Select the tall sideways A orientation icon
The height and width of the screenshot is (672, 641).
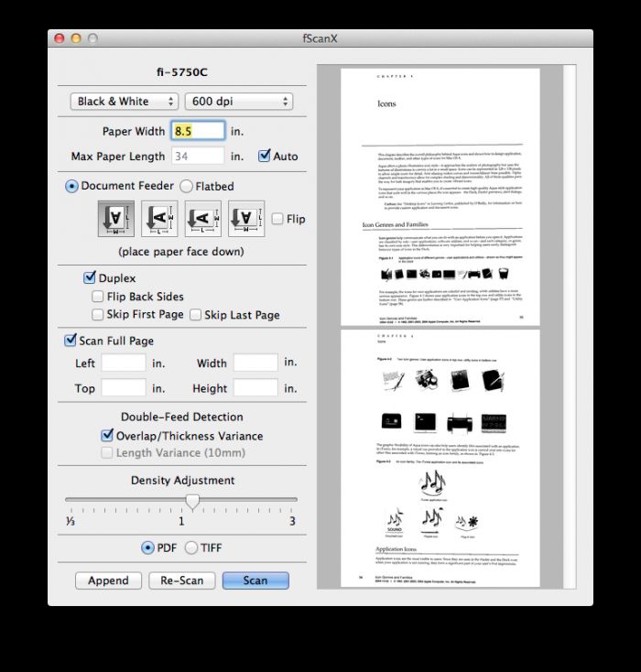[159, 219]
